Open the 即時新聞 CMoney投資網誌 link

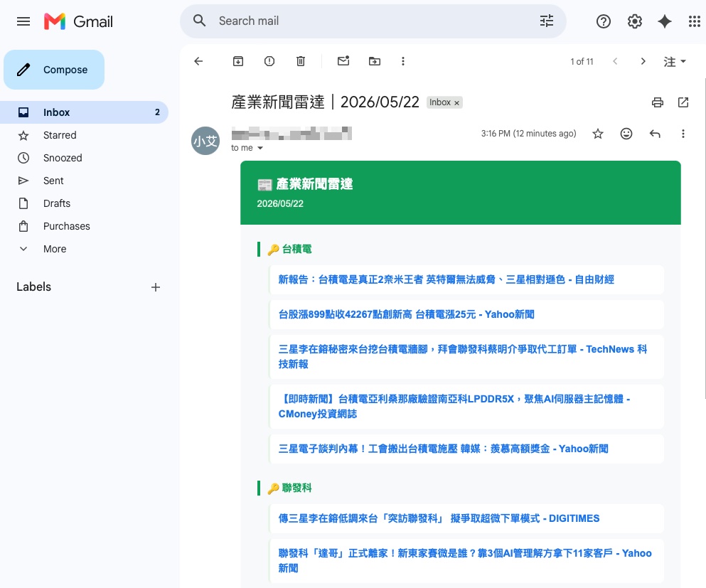pyautogui.click(x=454, y=406)
